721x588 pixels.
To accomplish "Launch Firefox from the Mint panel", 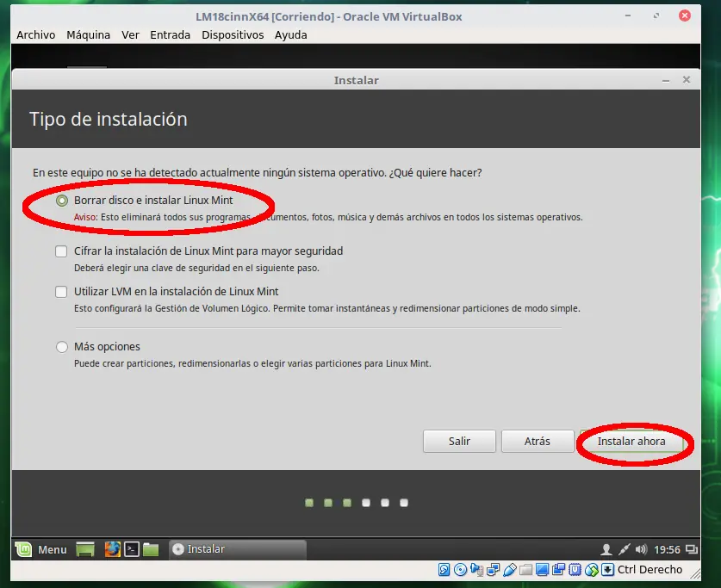I will [112, 549].
